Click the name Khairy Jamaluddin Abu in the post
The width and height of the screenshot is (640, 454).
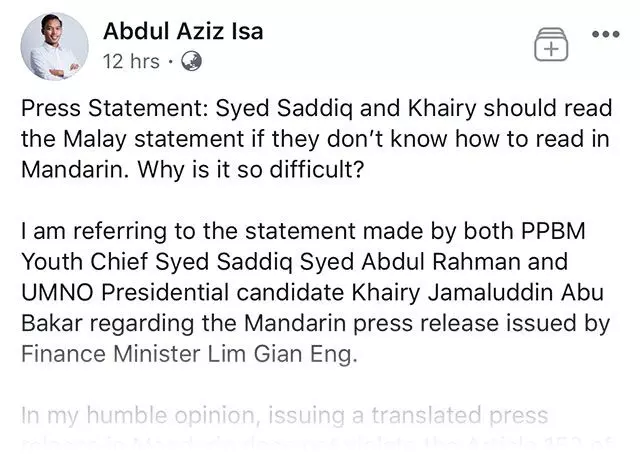pos(478,293)
